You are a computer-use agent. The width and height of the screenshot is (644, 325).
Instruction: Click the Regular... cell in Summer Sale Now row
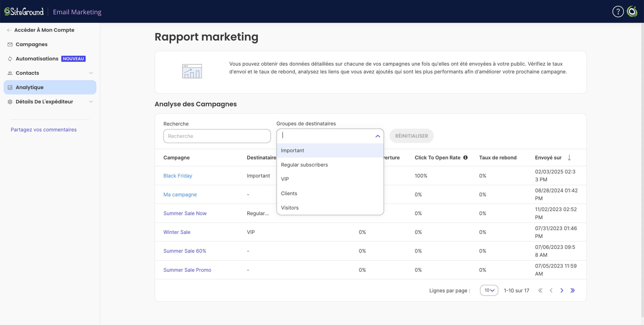pyautogui.click(x=258, y=213)
